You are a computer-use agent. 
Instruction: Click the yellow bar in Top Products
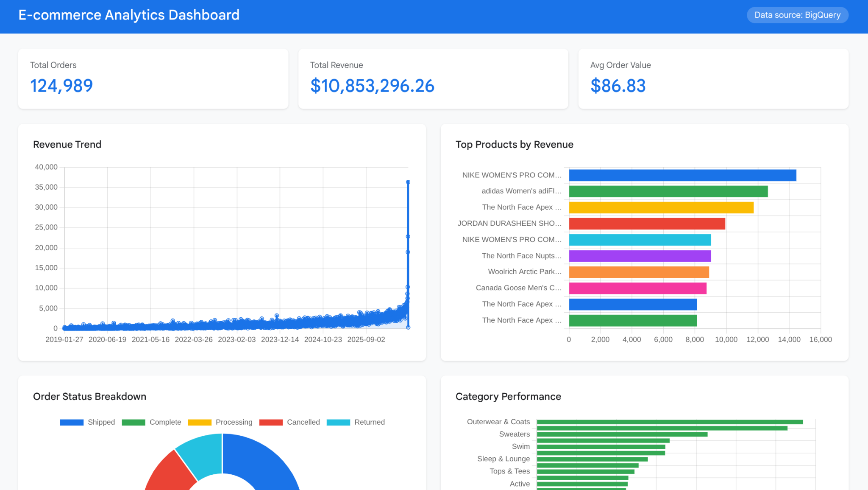pyautogui.click(x=661, y=207)
